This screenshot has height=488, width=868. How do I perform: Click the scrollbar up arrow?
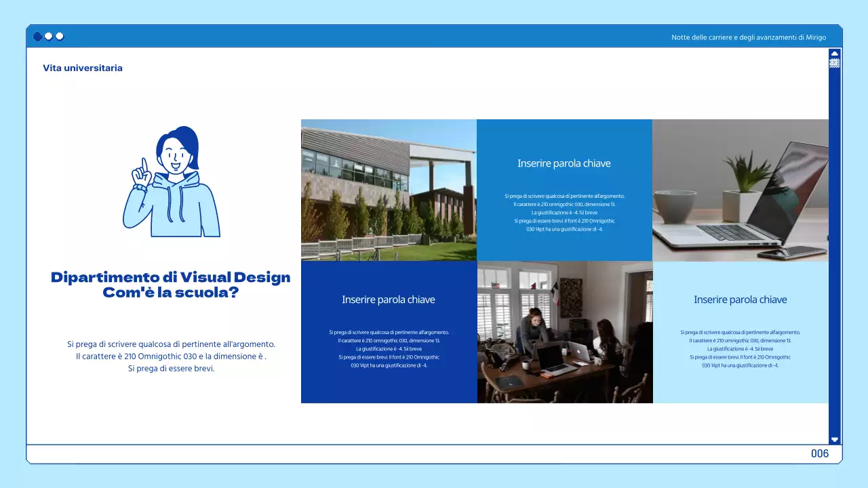click(834, 53)
